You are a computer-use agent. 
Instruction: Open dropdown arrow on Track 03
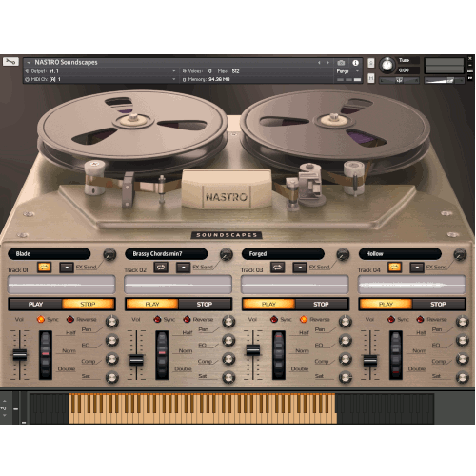[x=300, y=268]
